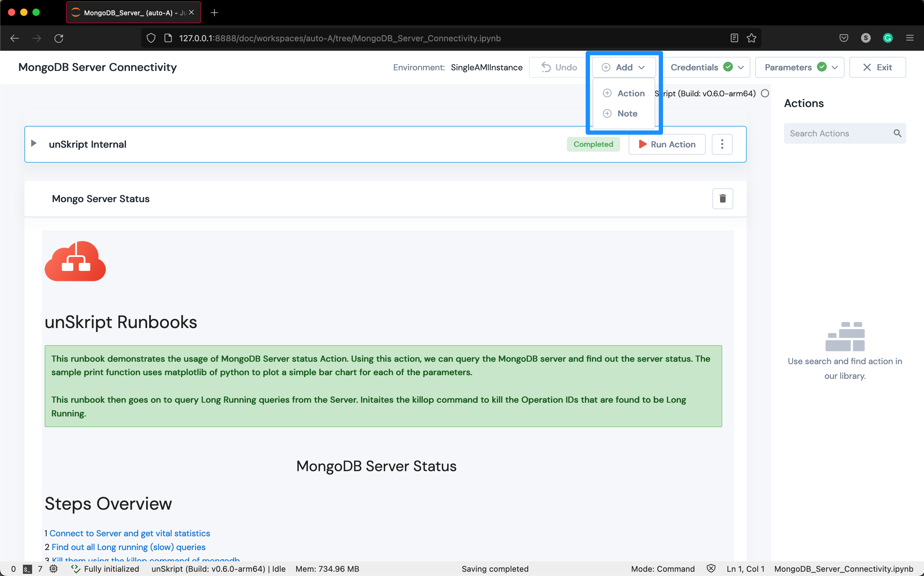
Task: Click the kernel chip icon in status bar
Action: [54, 569]
